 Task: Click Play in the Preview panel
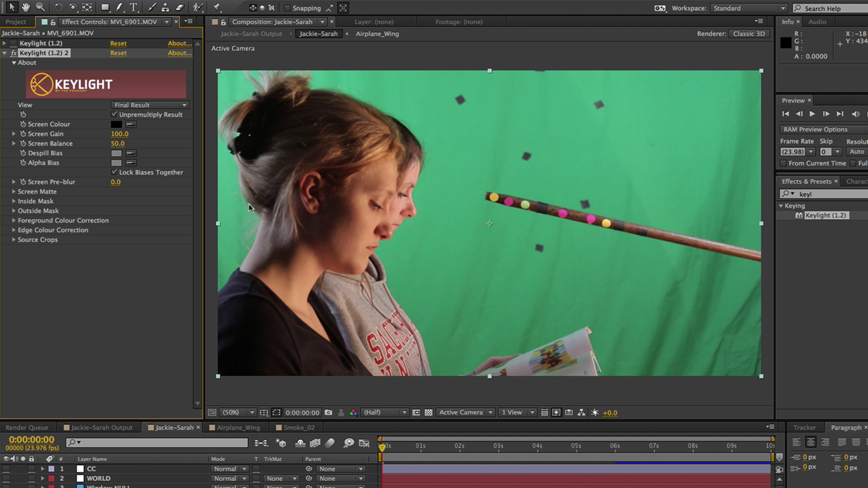(812, 114)
